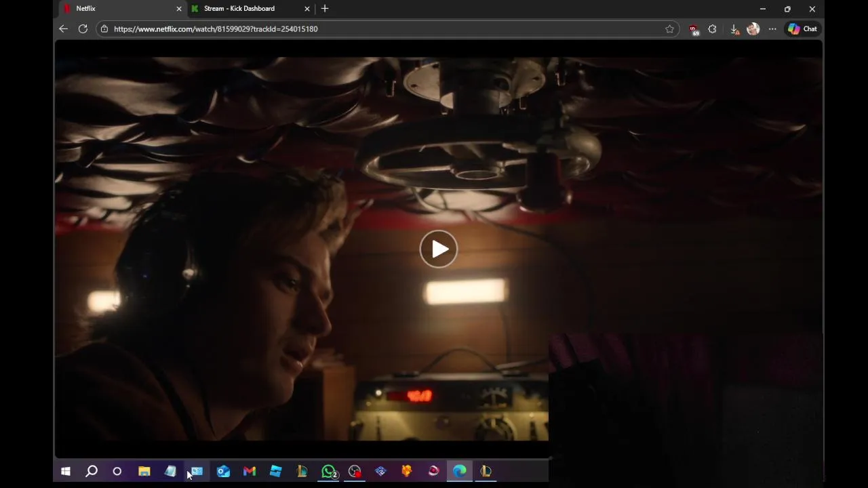
Task: Launch Roblox from the taskbar
Action: 276,471
